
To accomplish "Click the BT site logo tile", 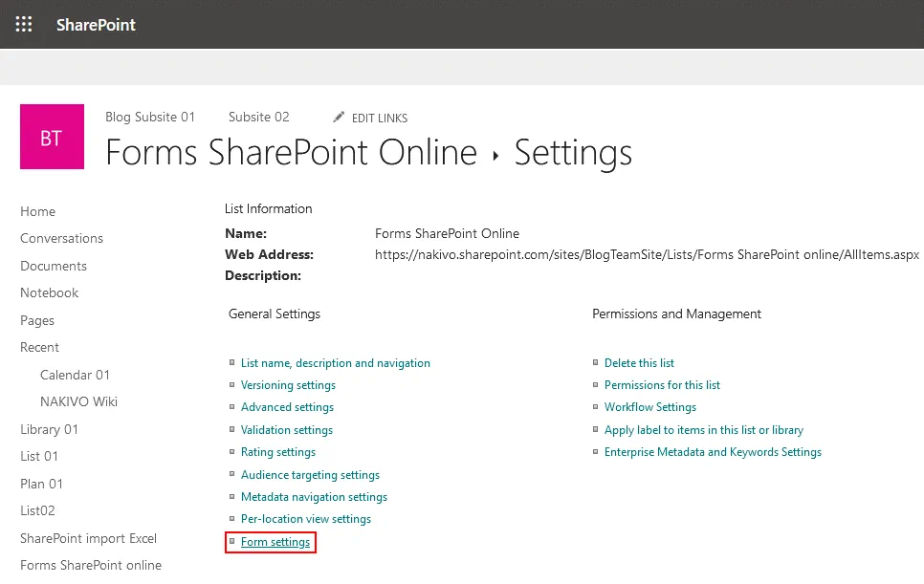I will click(x=52, y=138).
